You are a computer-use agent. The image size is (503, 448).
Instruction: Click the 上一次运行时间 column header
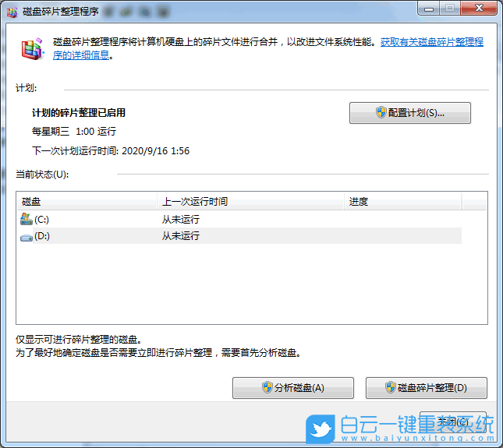[250, 202]
